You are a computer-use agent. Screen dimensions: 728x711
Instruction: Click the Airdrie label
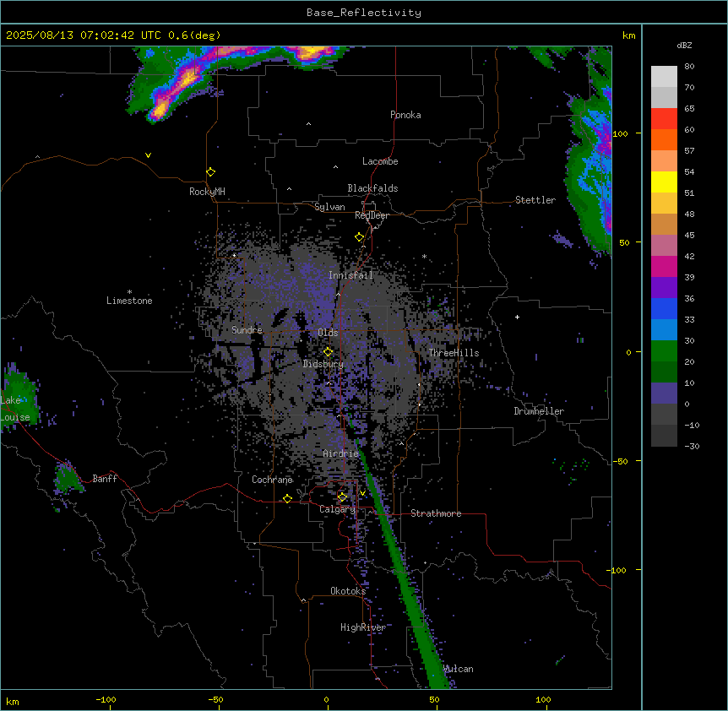(x=341, y=453)
